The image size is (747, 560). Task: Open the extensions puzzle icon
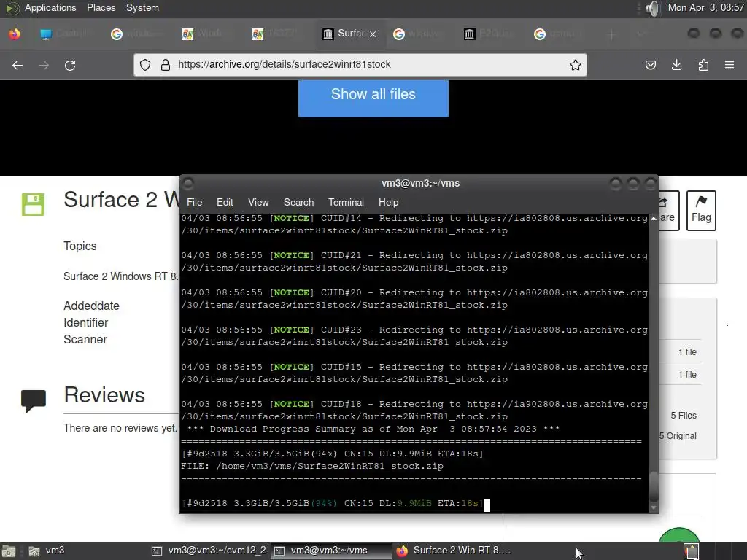(703, 65)
